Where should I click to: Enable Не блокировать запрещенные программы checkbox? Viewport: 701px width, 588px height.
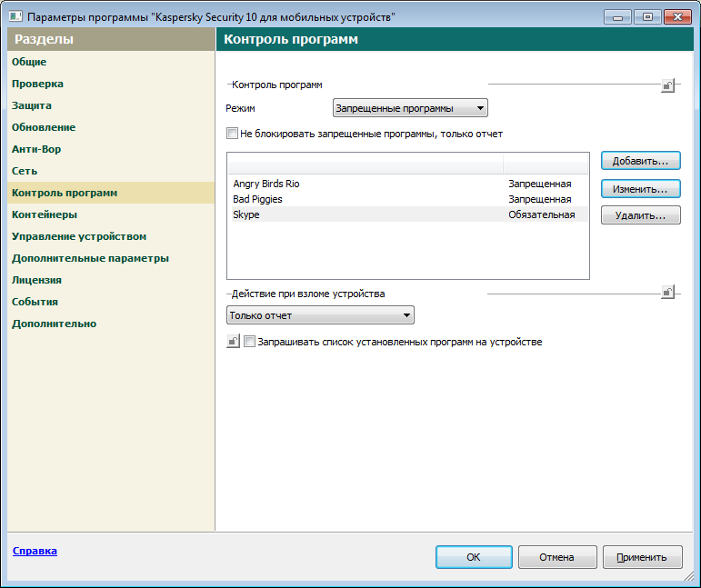click(233, 134)
